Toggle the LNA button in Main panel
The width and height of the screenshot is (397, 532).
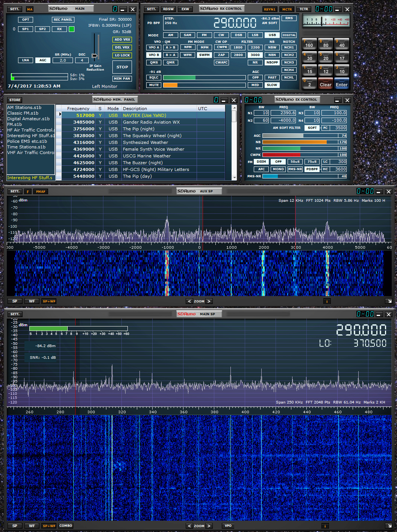click(26, 60)
